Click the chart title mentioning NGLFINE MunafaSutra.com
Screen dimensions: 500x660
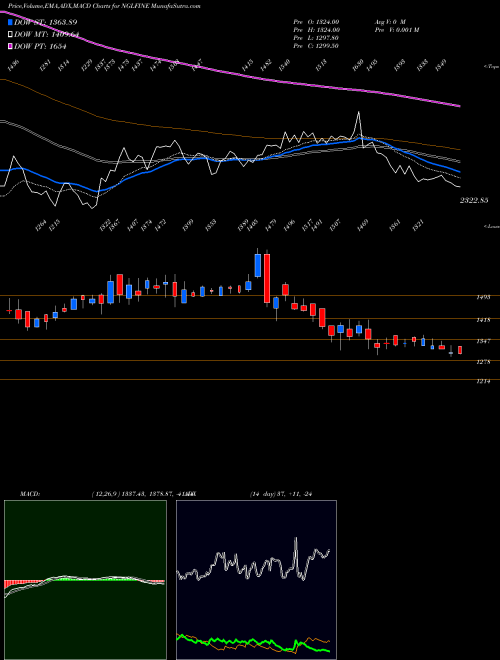click(x=104, y=6)
